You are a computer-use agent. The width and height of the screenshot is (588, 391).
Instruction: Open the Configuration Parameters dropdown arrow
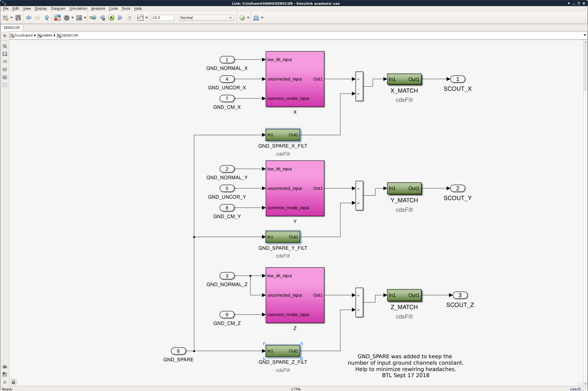pyautogui.click(x=72, y=18)
